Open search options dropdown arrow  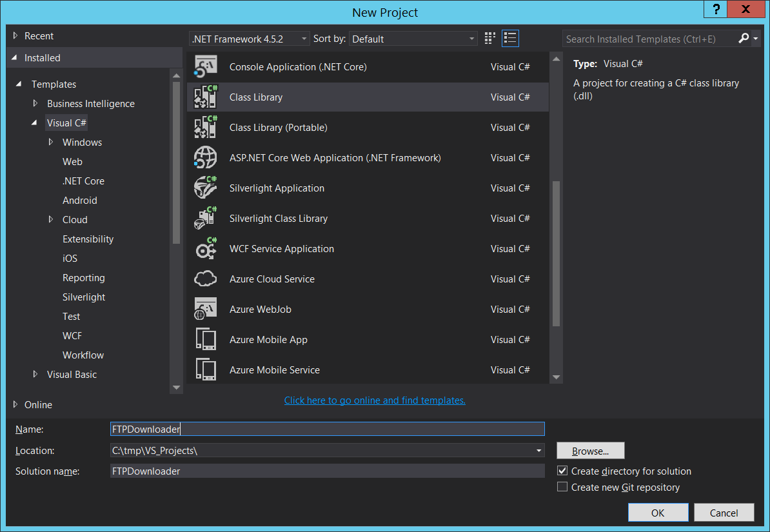coord(756,38)
